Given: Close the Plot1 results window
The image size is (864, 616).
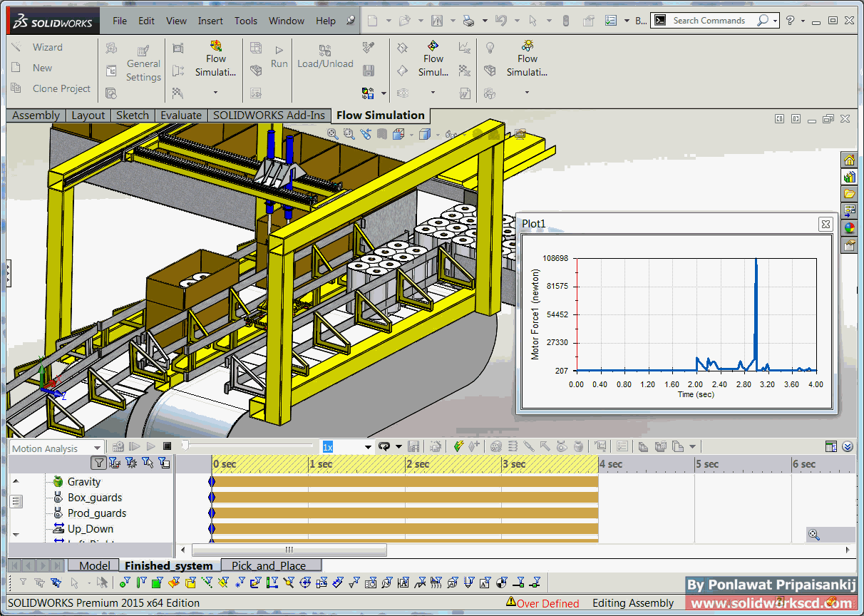Looking at the screenshot, I should tap(826, 225).
